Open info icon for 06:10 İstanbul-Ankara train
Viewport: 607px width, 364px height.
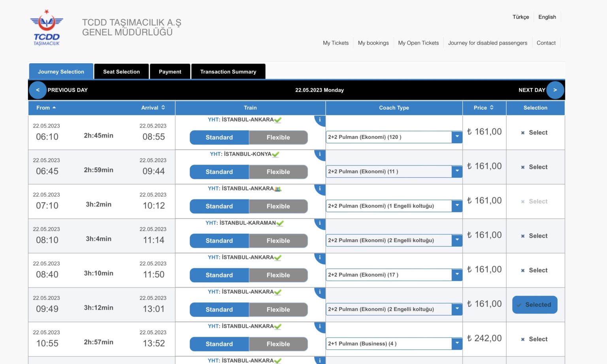320,120
